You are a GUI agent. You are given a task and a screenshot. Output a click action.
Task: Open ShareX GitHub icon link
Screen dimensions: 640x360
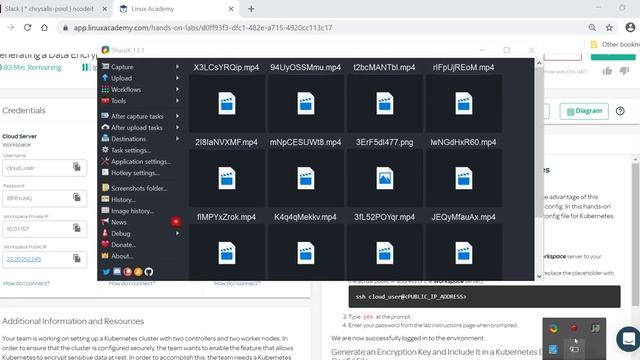point(149,272)
